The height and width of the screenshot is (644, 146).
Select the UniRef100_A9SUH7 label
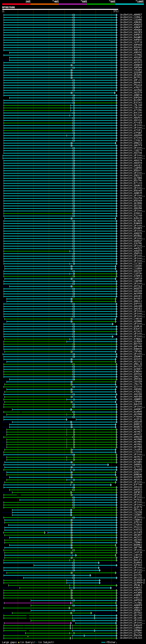(131, 58)
